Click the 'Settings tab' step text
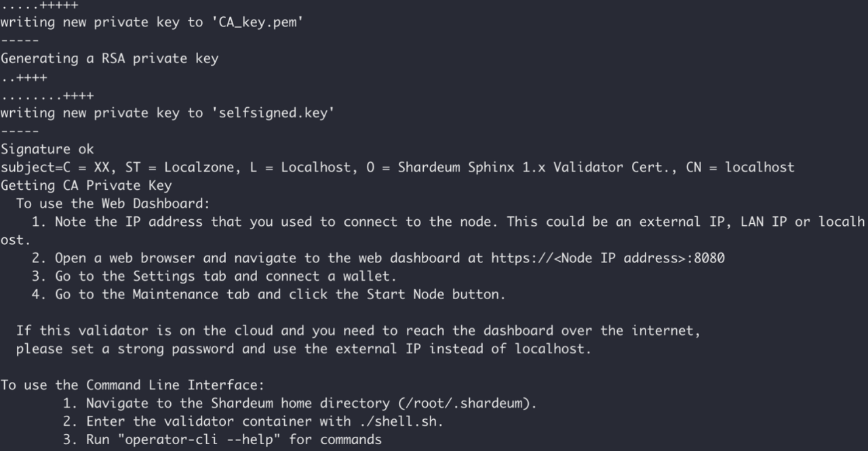This screenshot has height=451, width=868. pyautogui.click(x=179, y=277)
